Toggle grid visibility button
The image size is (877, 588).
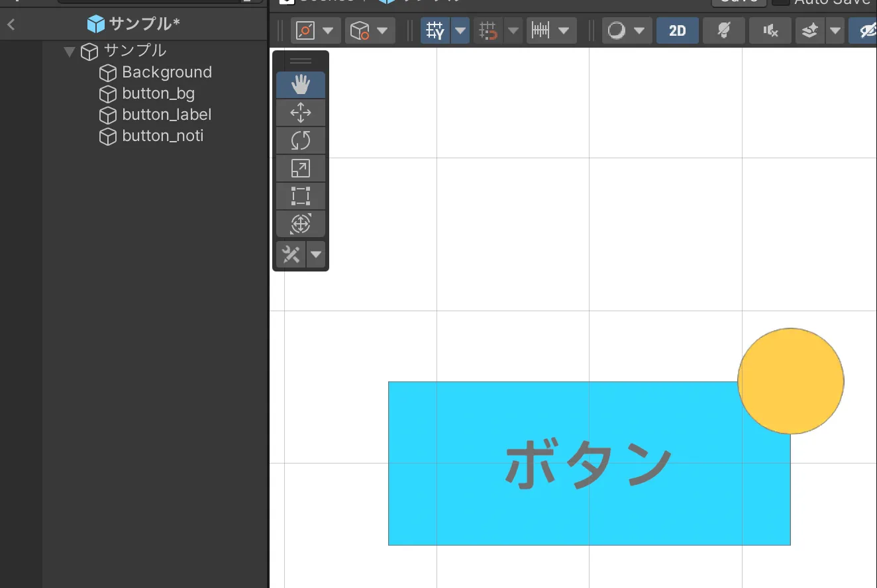[435, 31]
